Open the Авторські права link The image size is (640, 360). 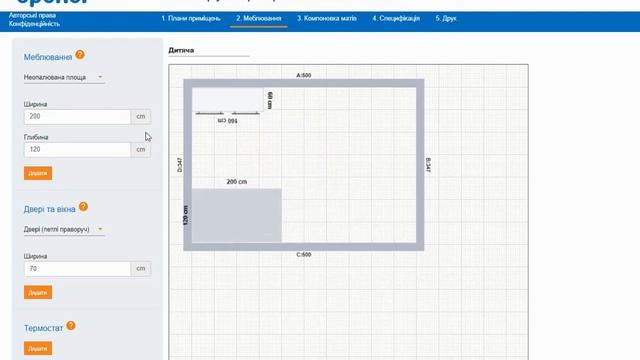(32, 15)
